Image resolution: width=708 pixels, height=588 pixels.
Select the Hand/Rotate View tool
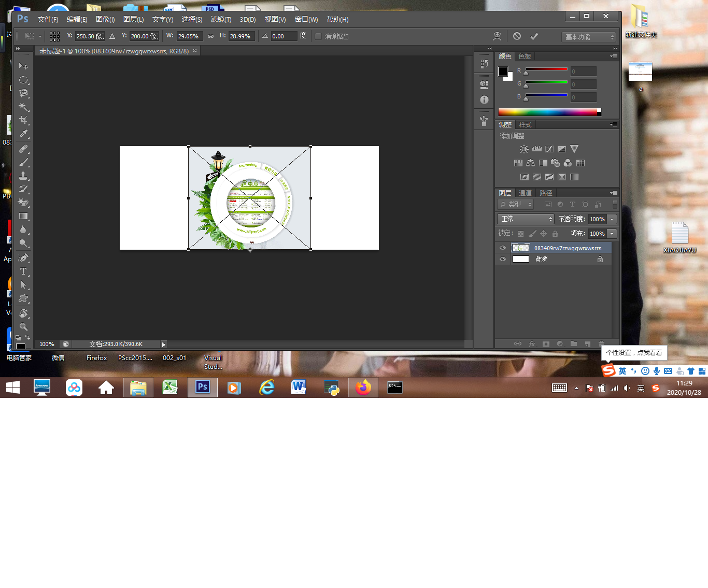(x=23, y=313)
